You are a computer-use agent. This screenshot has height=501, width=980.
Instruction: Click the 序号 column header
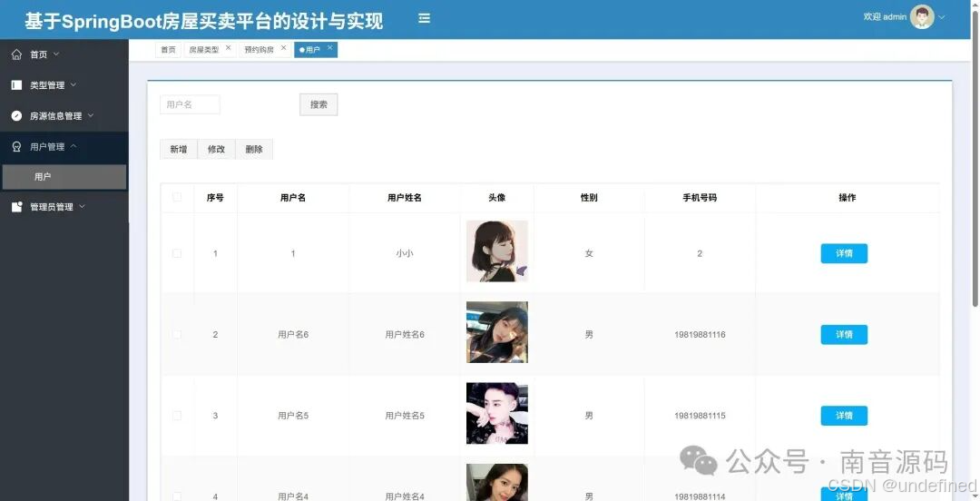coord(215,198)
